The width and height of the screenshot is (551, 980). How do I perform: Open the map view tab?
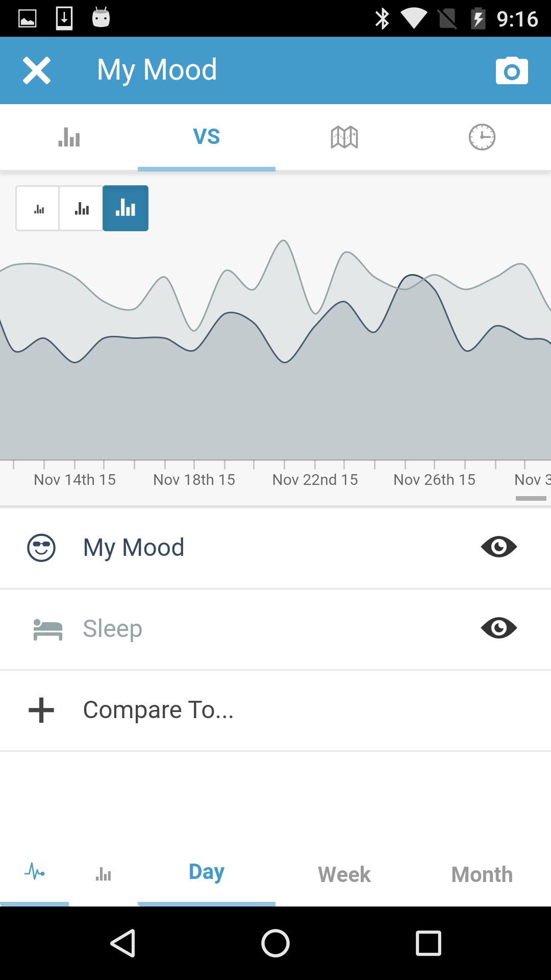344,137
